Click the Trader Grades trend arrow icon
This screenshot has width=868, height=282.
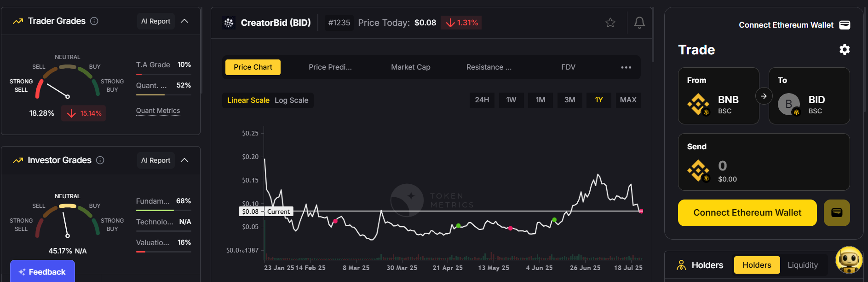coord(18,21)
